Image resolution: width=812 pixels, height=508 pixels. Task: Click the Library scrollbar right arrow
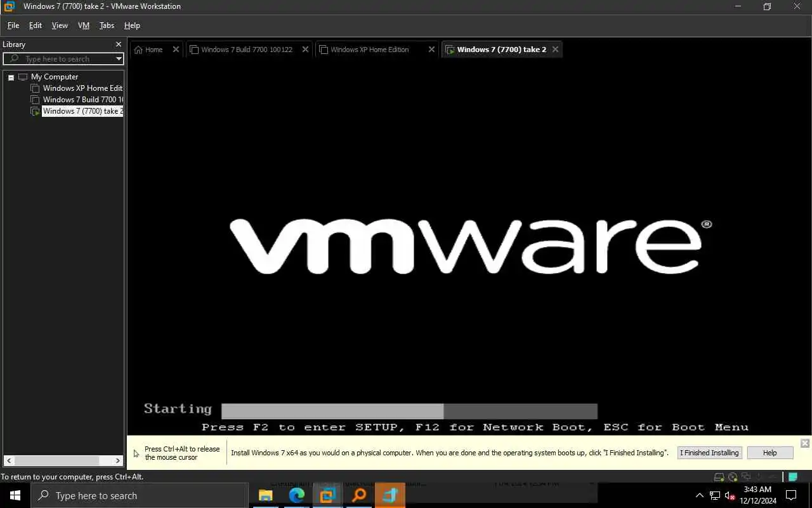[x=118, y=461]
